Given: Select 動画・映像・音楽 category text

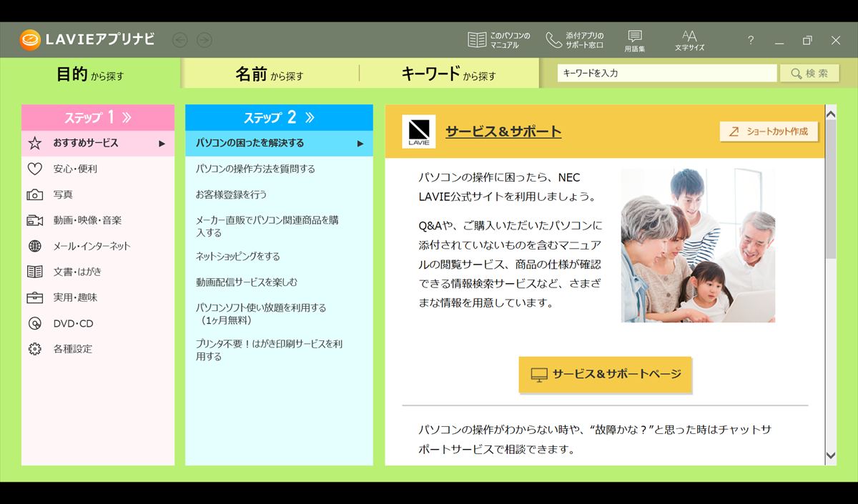Looking at the screenshot, I should click(x=87, y=220).
